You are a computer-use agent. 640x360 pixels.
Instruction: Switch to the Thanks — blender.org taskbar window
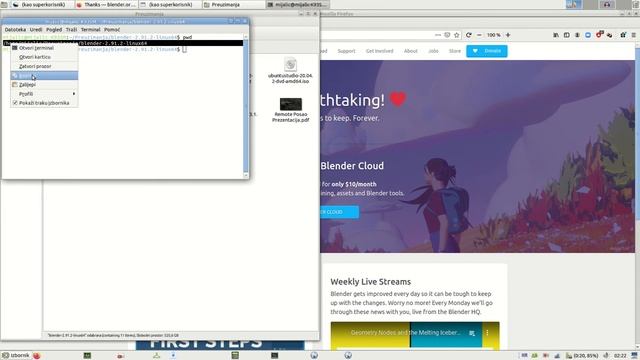tap(106, 4)
